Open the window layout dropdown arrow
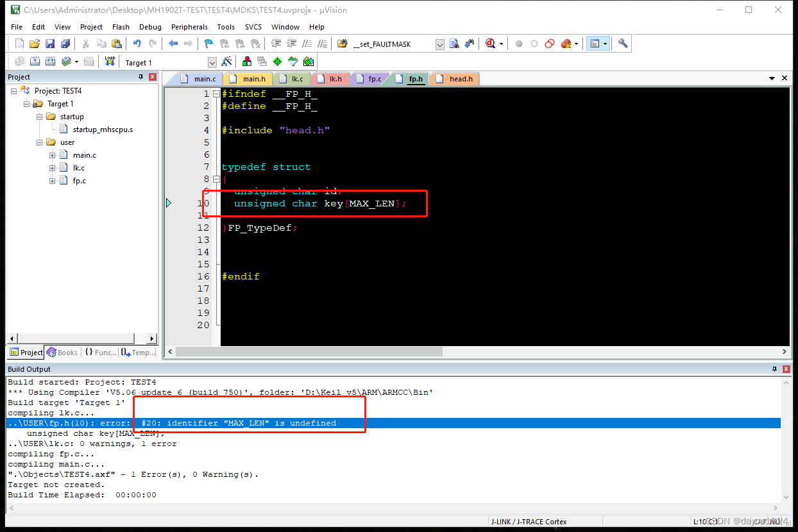 tap(605, 44)
